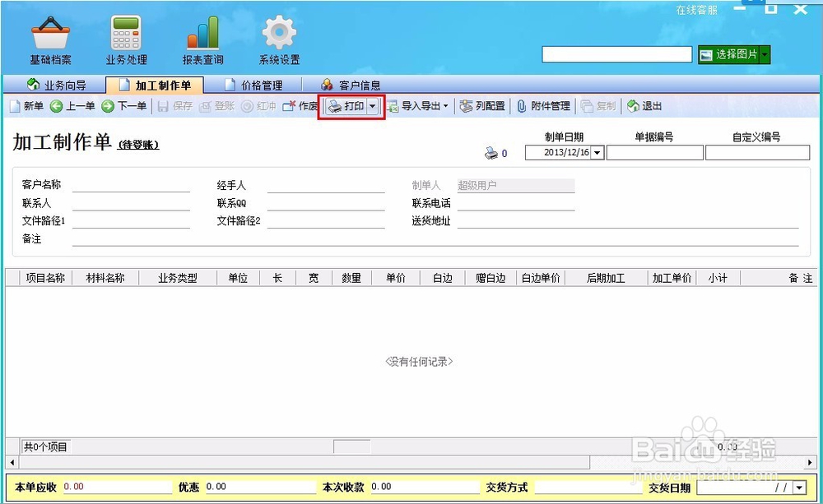Open 附件管理 attachment manager
The height and width of the screenshot is (504, 823).
click(546, 105)
